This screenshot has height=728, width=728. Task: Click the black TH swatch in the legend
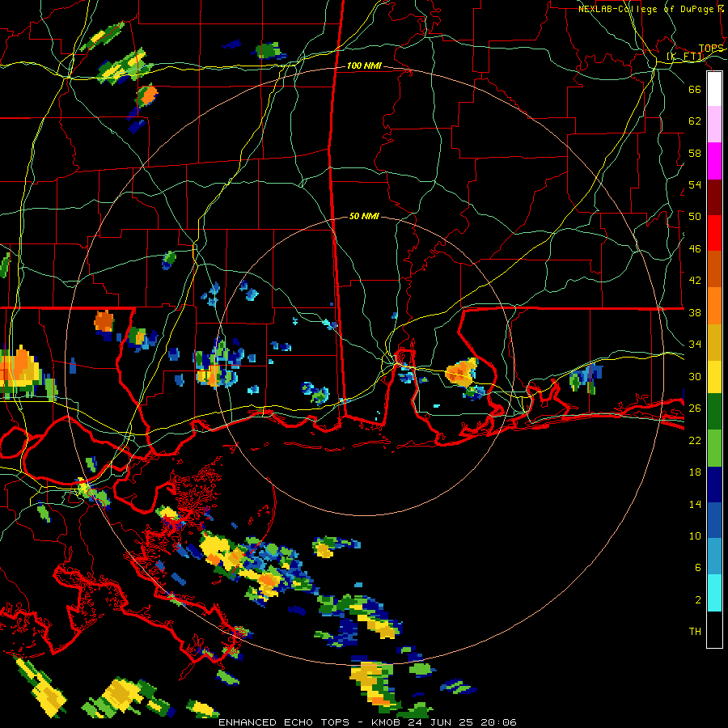[x=714, y=629]
